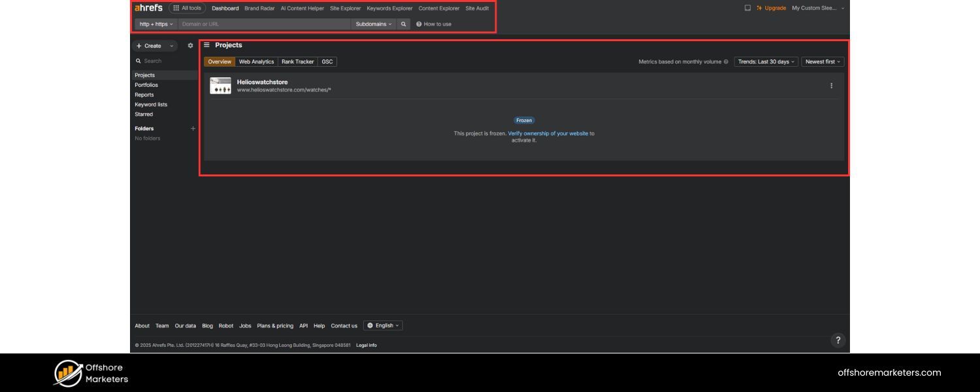Open the Subdomains mode dropdown

pyautogui.click(x=374, y=24)
